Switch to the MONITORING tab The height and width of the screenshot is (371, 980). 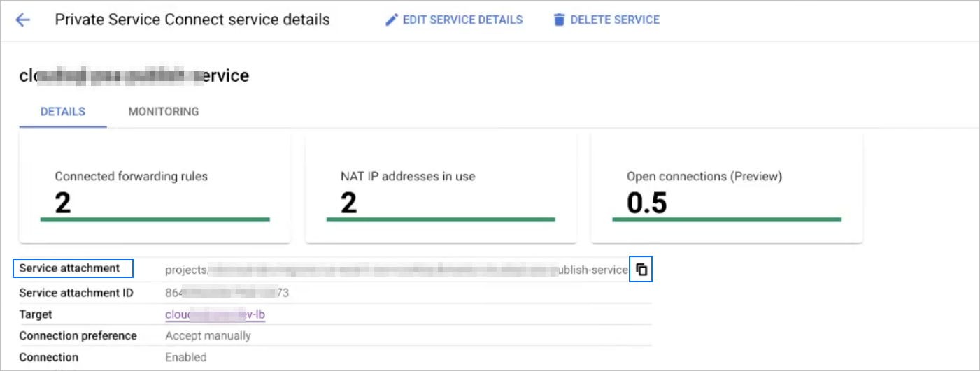164,112
